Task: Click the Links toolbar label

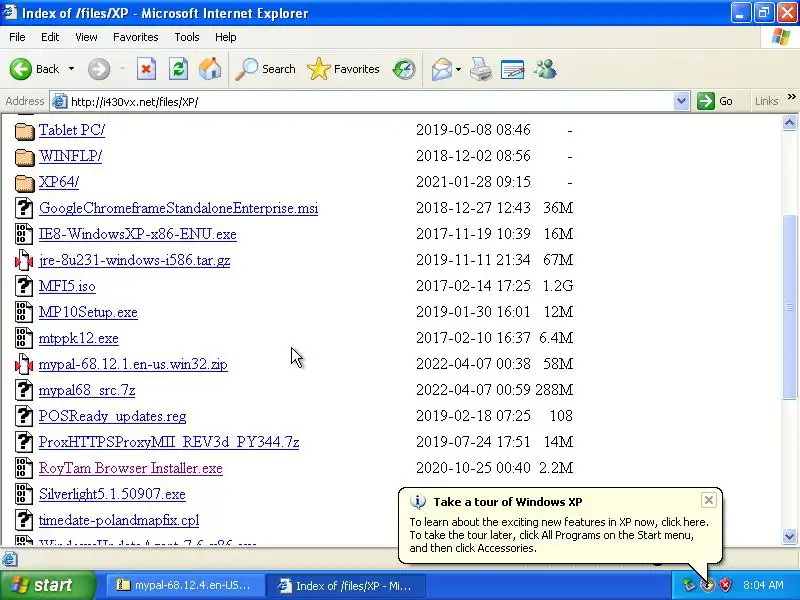Action: coord(766,101)
